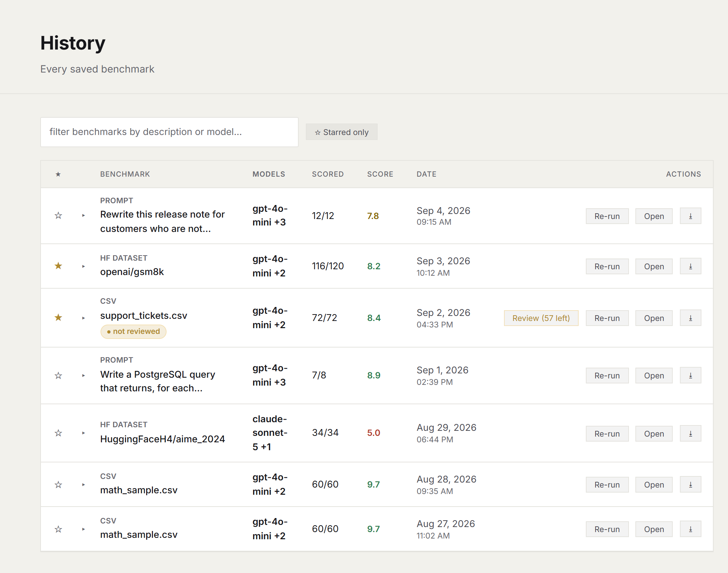Image resolution: width=728 pixels, height=573 pixels.
Task: Click the DATE column header
Action: (x=426, y=174)
